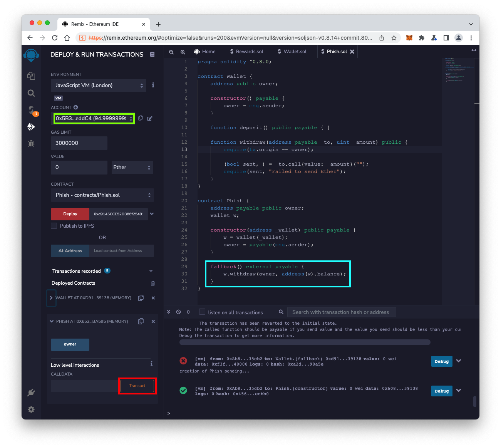This screenshot has height=448, width=501.
Task: Open the Remix file explorer panel
Action: (x=31, y=76)
